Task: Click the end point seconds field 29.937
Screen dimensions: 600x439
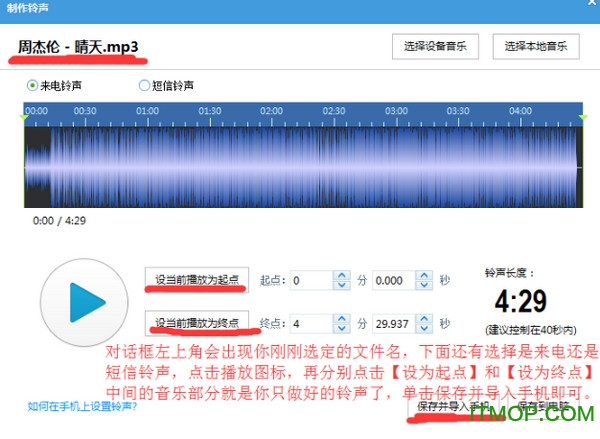Action: (x=394, y=324)
